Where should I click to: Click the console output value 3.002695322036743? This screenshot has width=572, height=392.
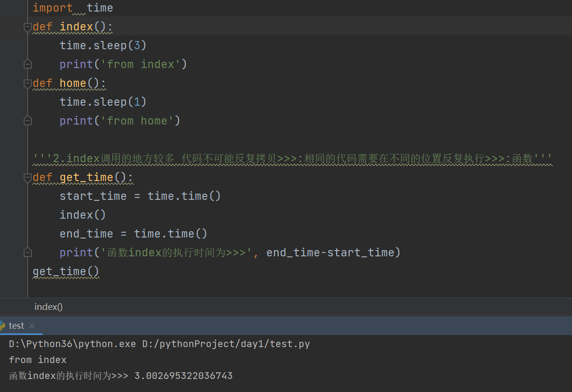pyautogui.click(x=184, y=376)
